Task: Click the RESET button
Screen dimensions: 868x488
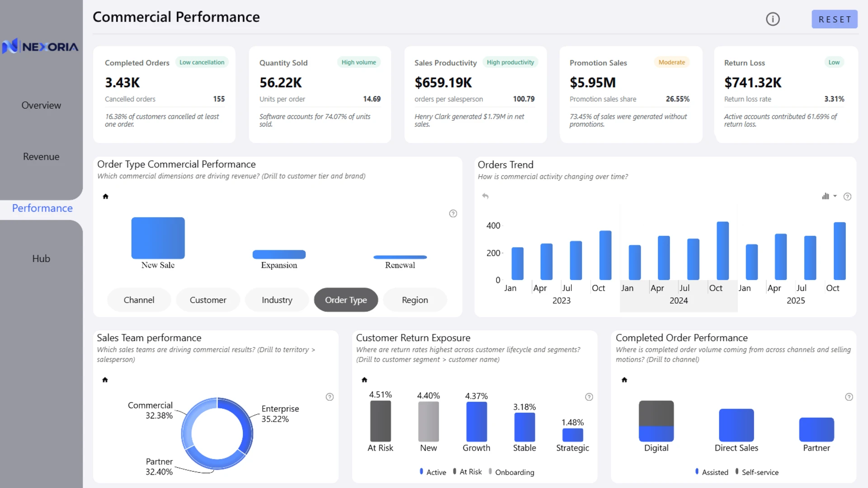Action: click(x=835, y=19)
